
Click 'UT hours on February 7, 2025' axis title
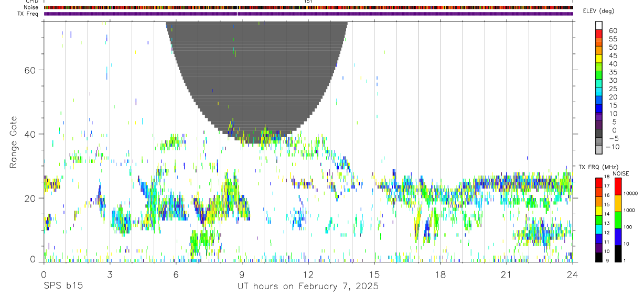click(308, 287)
